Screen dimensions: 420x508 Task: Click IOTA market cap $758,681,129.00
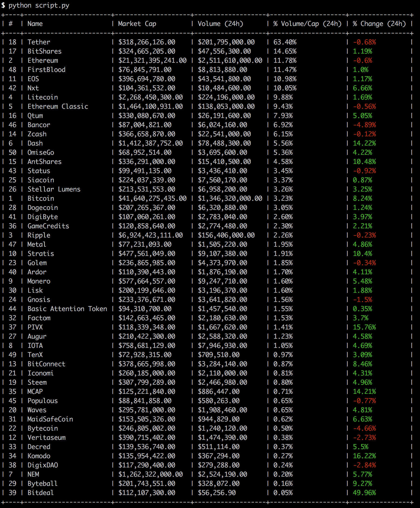(x=147, y=346)
